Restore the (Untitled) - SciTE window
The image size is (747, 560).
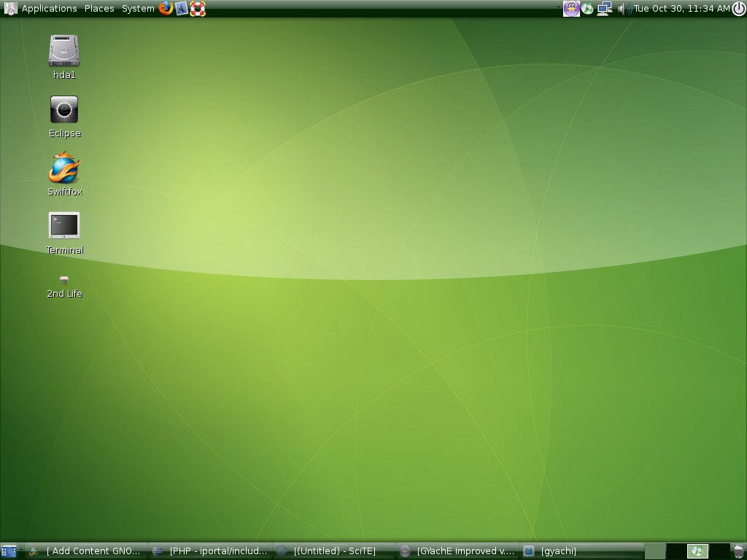point(334,551)
